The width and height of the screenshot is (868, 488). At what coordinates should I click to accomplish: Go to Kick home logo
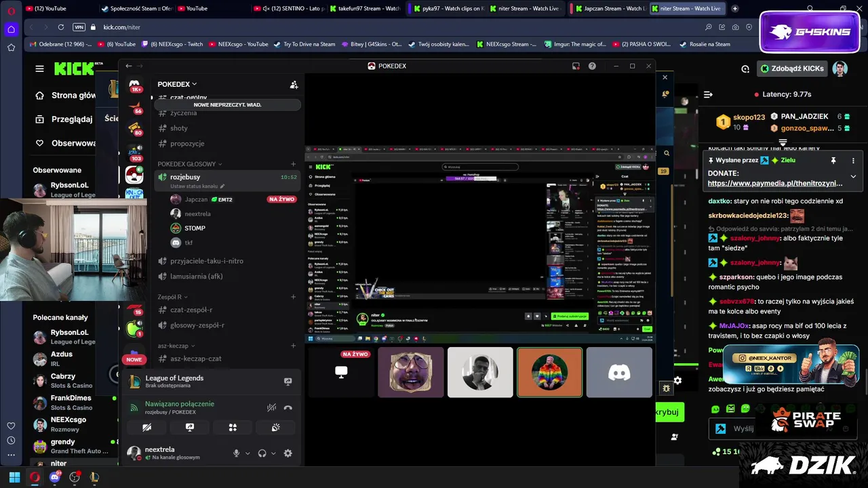(75, 68)
